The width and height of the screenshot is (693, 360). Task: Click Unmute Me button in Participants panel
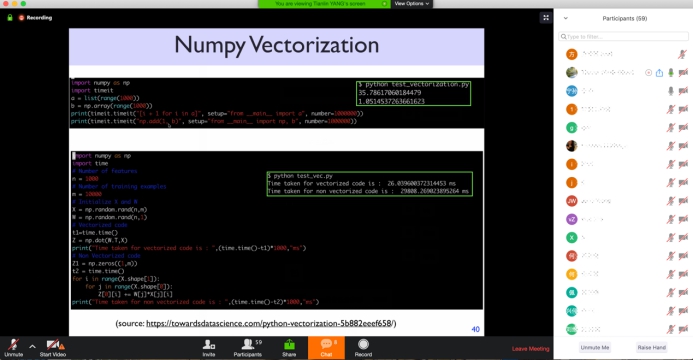coord(594,347)
